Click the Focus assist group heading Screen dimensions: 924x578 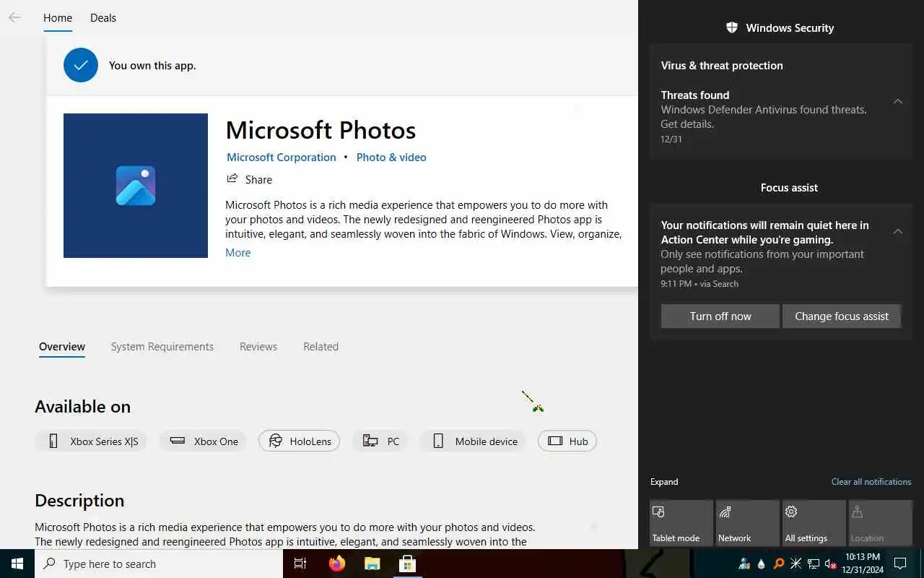click(789, 187)
